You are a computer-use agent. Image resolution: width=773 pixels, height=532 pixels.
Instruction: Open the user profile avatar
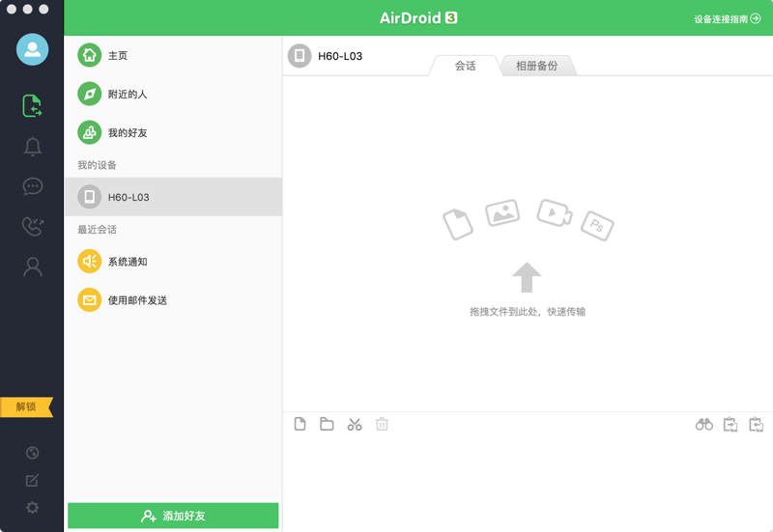pos(33,49)
